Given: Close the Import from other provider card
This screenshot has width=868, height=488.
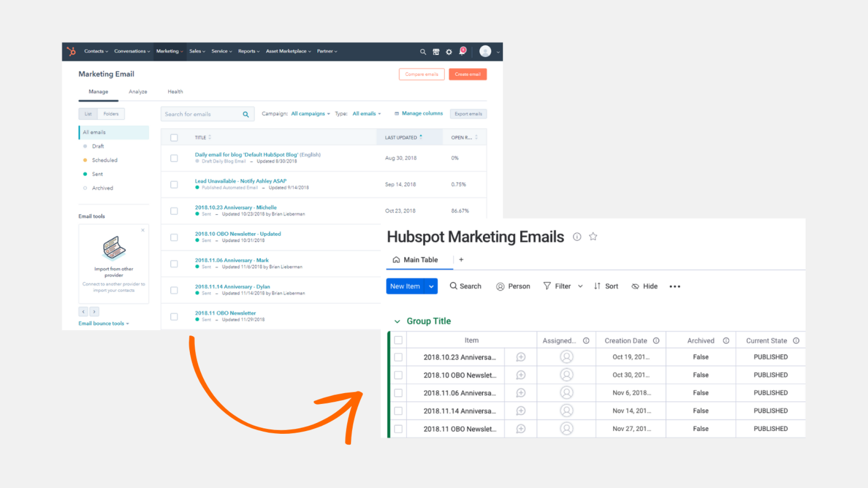Looking at the screenshot, I should point(143,230).
